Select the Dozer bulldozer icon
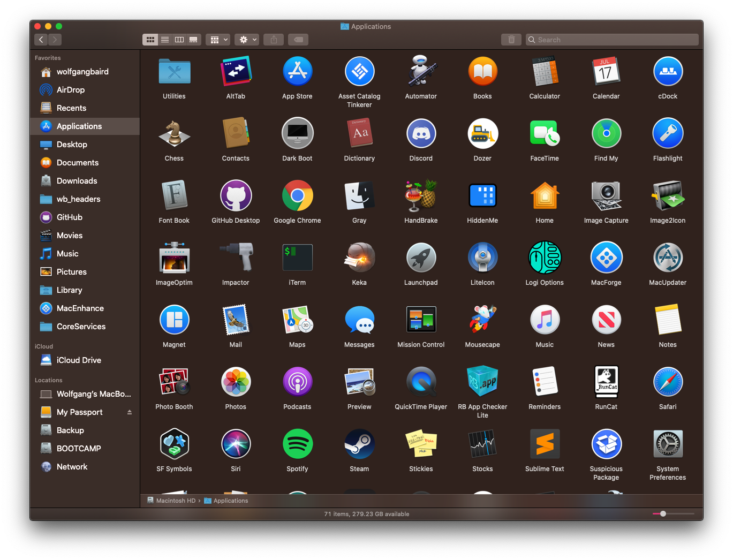Viewport: 733px width, 560px height. tap(482, 134)
